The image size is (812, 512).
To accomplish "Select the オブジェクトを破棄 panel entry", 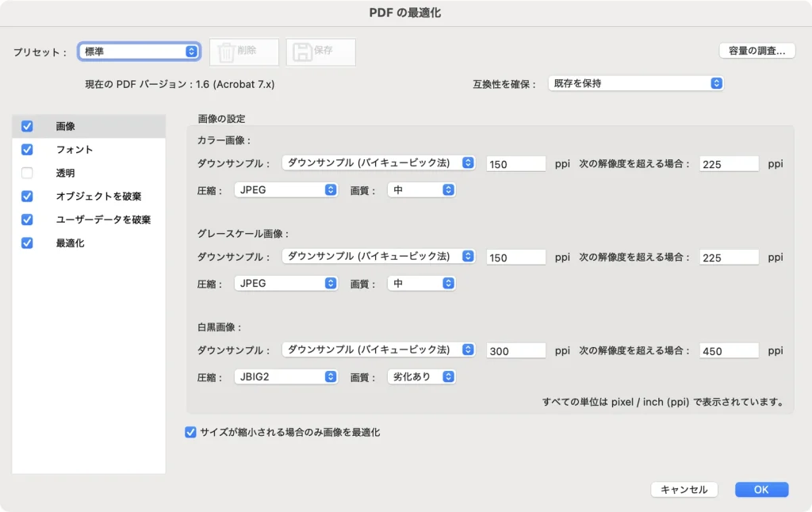I will pos(89,197).
